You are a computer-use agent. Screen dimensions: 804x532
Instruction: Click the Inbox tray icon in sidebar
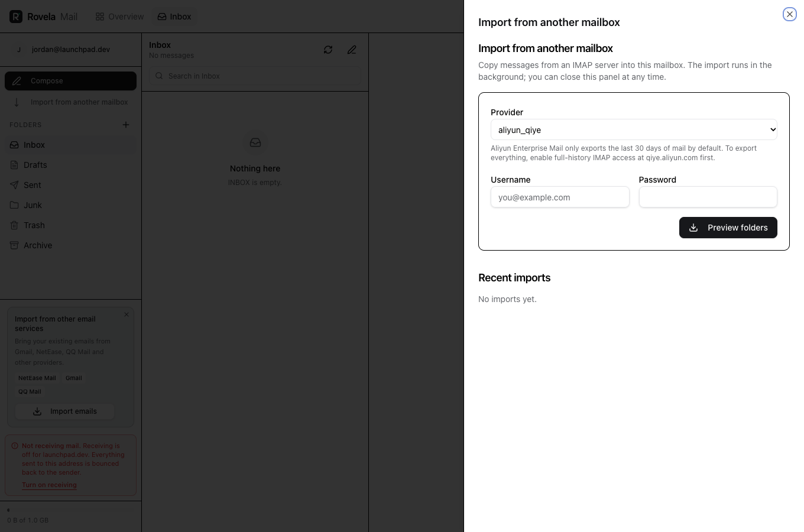coord(14,145)
